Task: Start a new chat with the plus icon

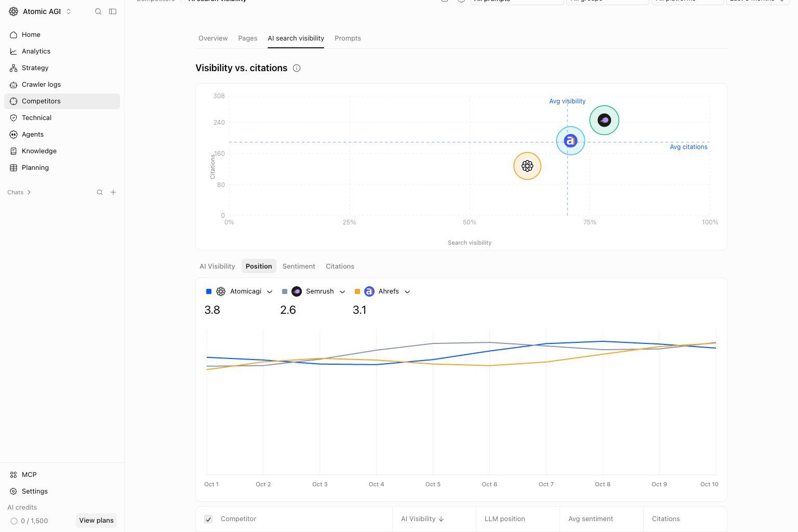Action: (113, 192)
